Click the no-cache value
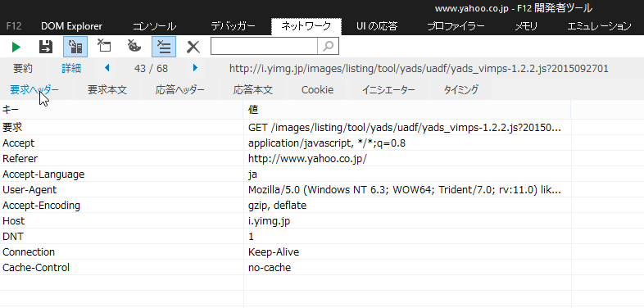 (x=407, y=268)
